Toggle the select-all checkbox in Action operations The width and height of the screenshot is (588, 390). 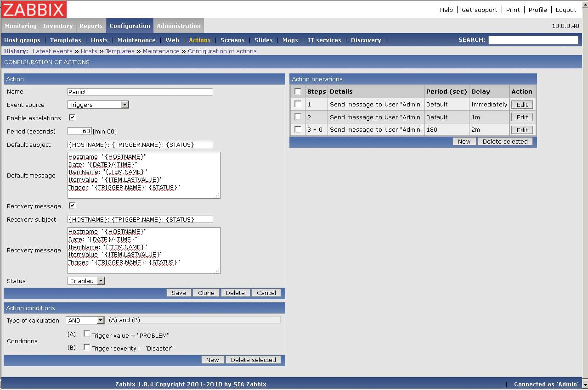[298, 91]
